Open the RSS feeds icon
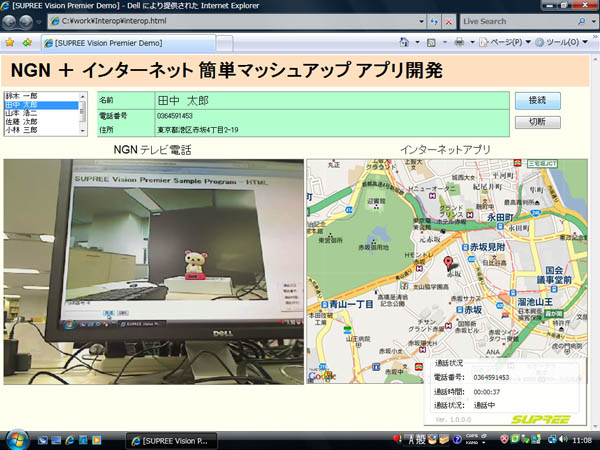Image resolution: width=600 pixels, height=450 pixels. (x=431, y=42)
